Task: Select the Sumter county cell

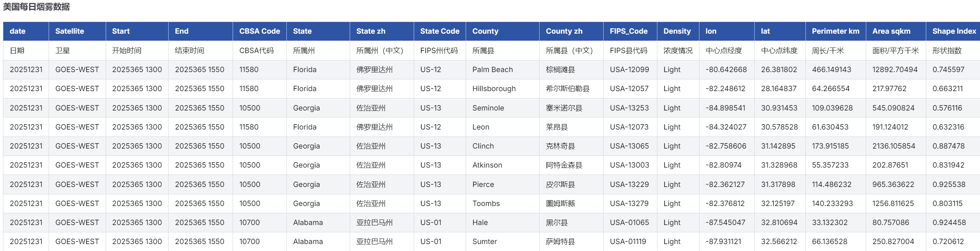Action: click(x=484, y=241)
